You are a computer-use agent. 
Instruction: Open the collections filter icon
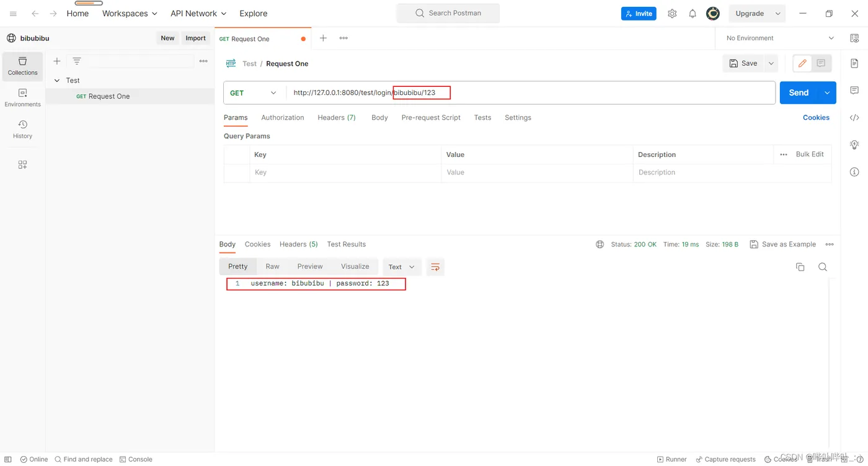(77, 61)
